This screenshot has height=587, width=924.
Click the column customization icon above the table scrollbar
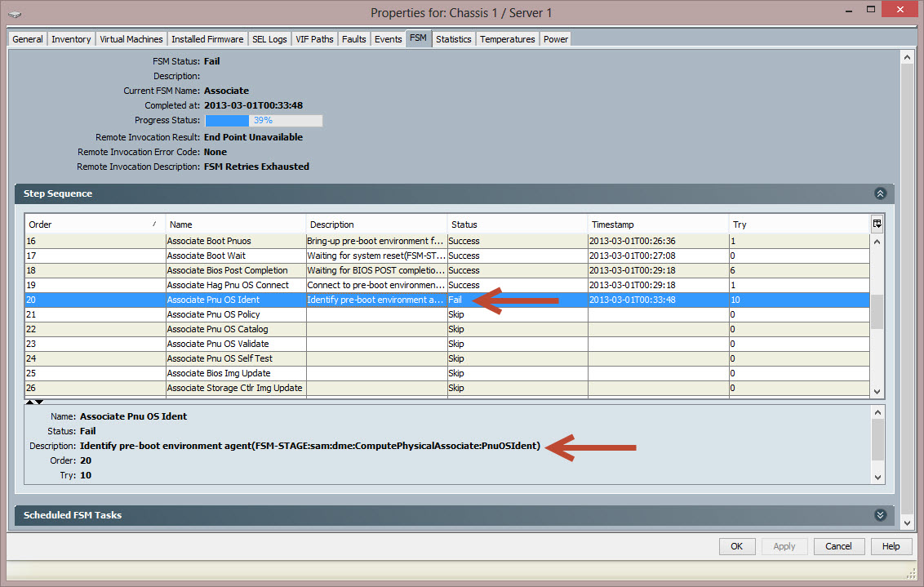(877, 224)
